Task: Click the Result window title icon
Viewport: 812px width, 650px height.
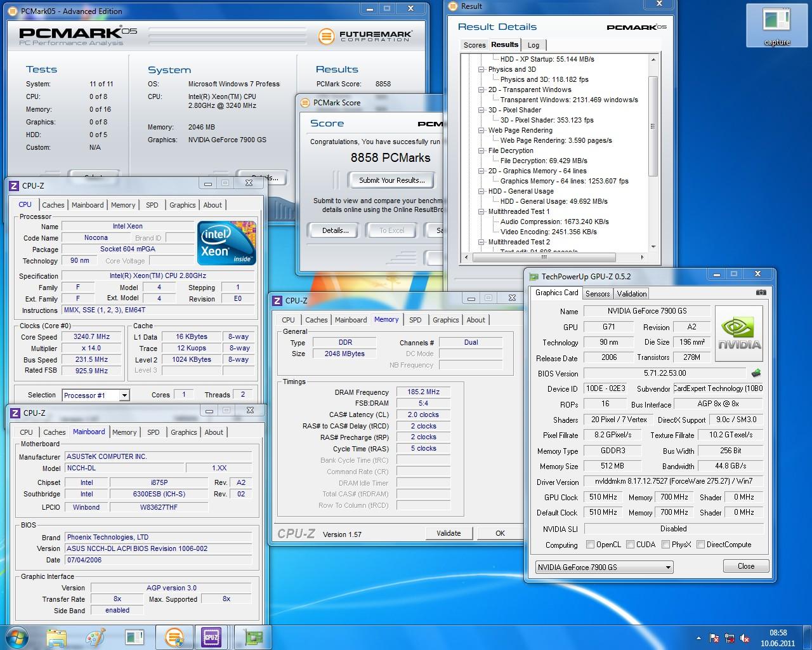Action: 452,6
